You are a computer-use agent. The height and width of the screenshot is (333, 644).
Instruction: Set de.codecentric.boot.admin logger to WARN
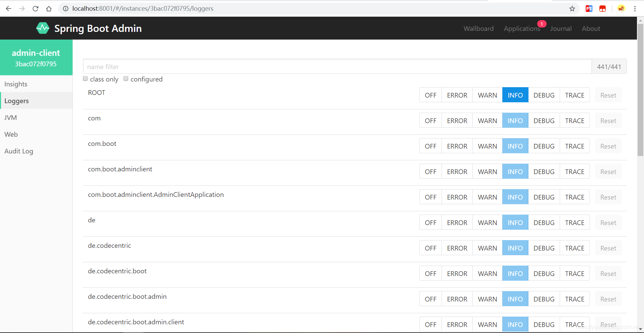coord(487,299)
